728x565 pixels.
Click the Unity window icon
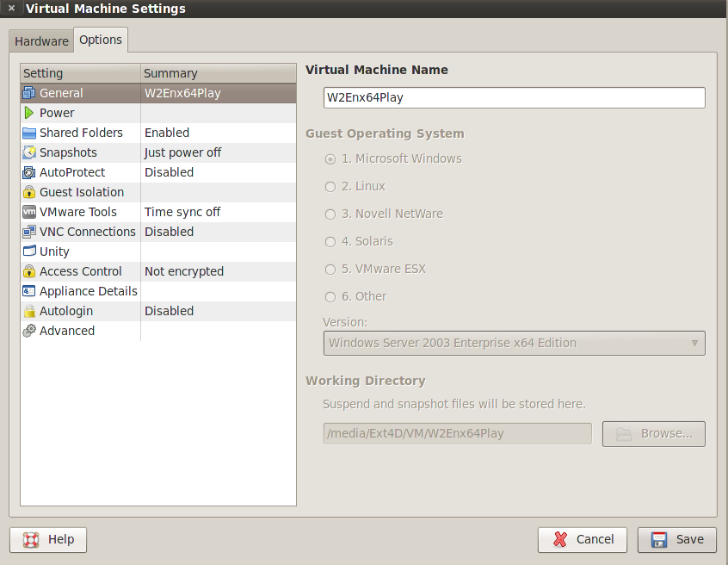coord(28,251)
